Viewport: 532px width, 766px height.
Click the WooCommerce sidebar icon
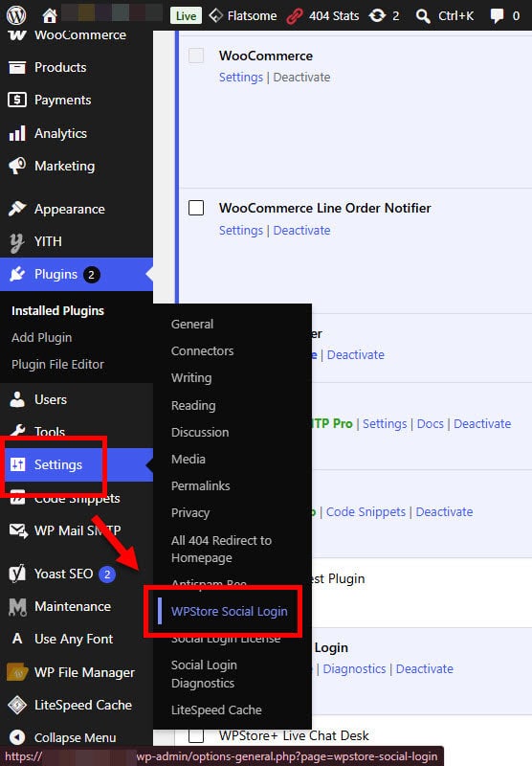tap(17, 35)
